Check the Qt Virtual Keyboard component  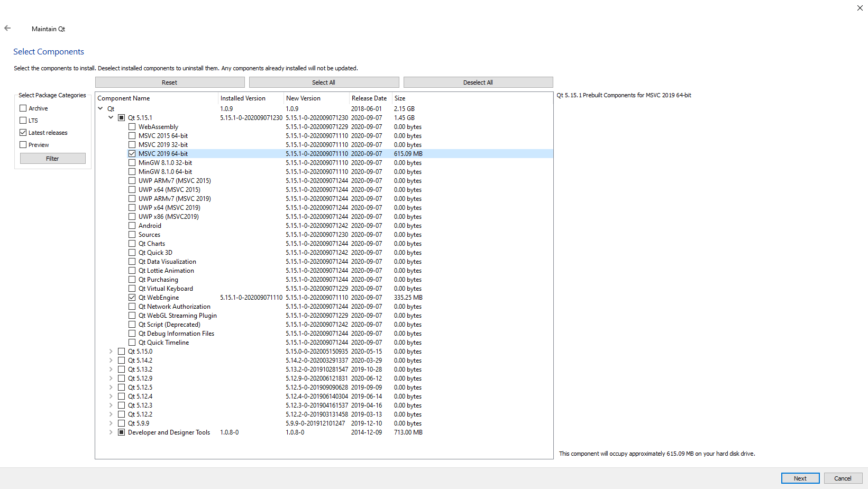tap(132, 288)
